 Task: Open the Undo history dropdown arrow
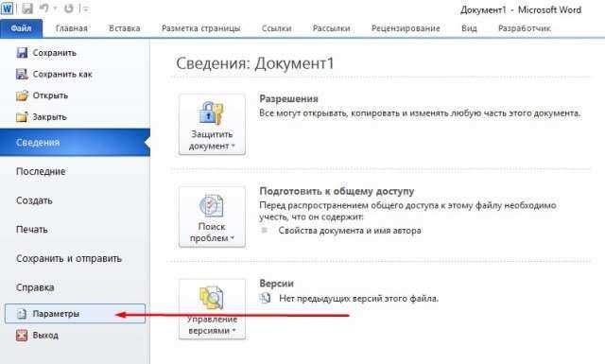(55, 9)
